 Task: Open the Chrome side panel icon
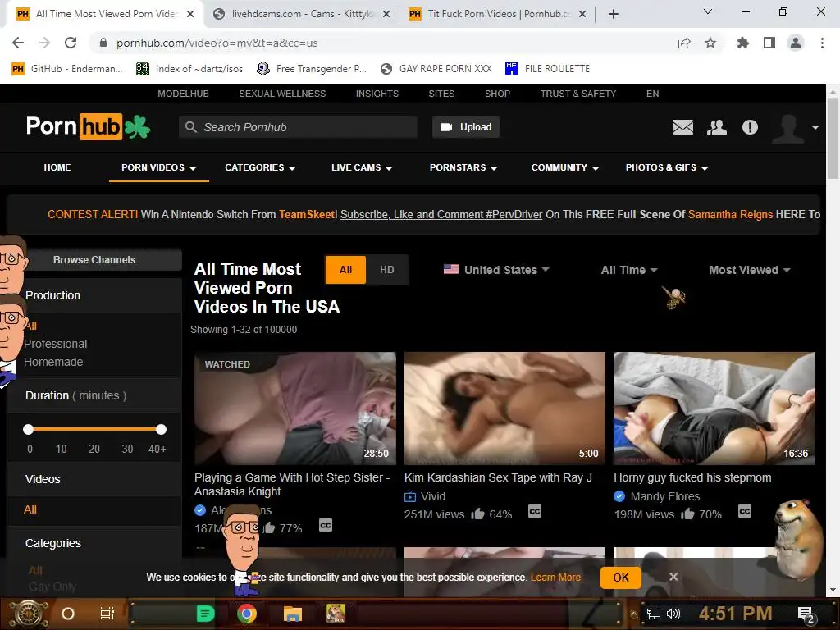[x=769, y=43]
